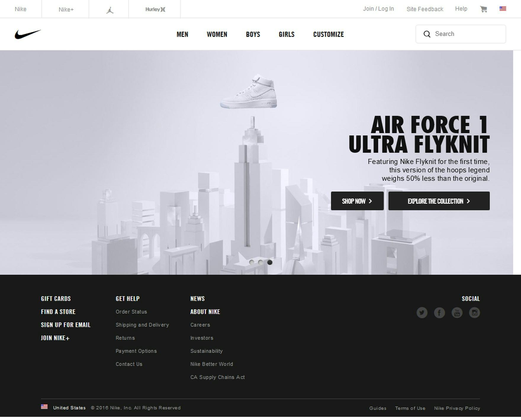Viewport: 521px width, 420px height.
Task: Click EXPLORE THE COLLECTION button
Action: (439, 201)
